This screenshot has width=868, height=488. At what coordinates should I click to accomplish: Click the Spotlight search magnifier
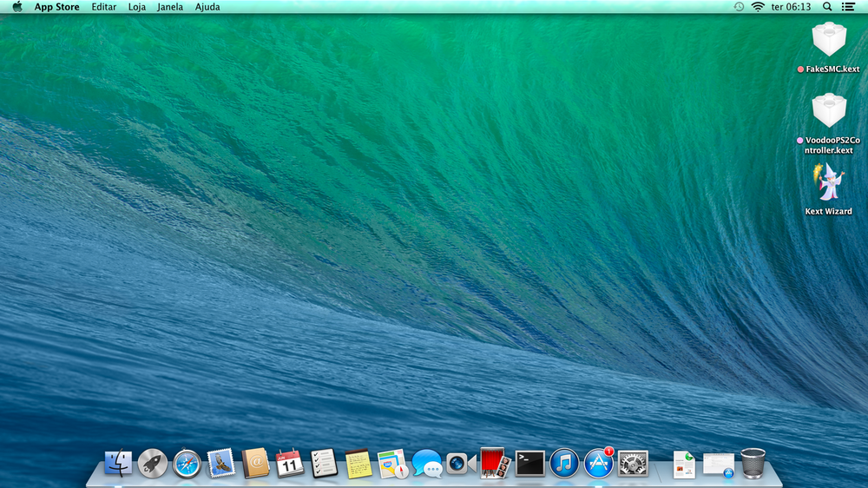click(827, 7)
